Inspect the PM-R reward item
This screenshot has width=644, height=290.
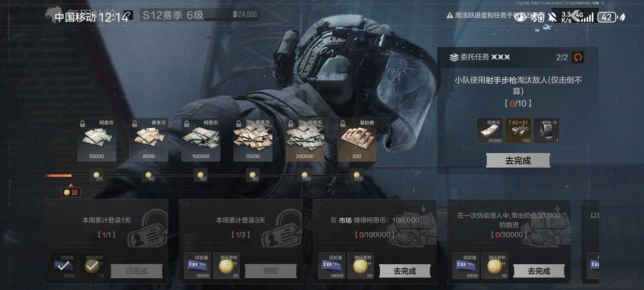546,131
